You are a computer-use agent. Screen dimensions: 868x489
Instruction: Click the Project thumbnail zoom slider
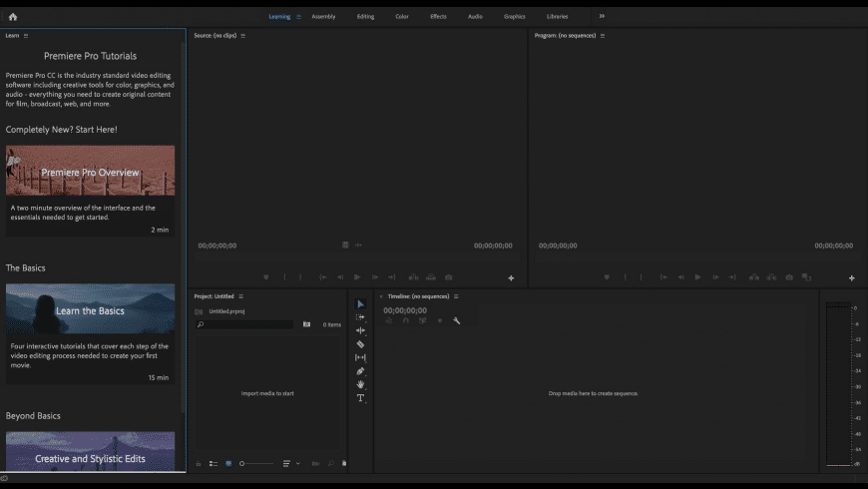pos(256,463)
